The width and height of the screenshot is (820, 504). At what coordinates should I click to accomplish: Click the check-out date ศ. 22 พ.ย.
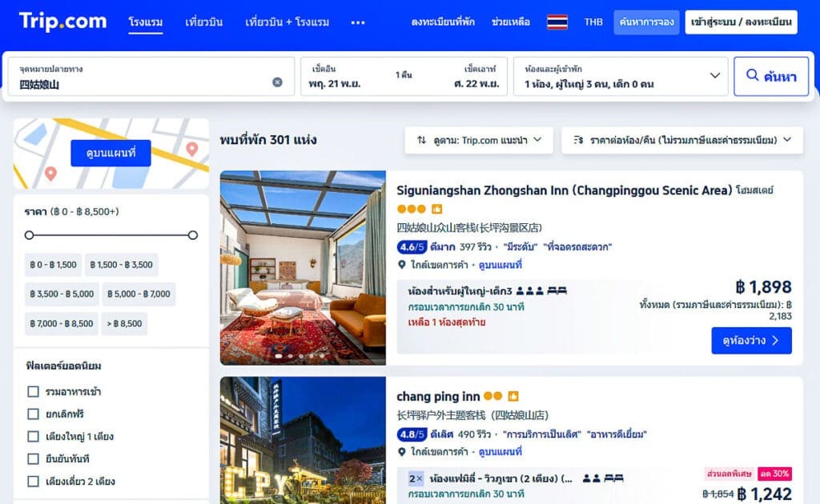[x=476, y=83]
